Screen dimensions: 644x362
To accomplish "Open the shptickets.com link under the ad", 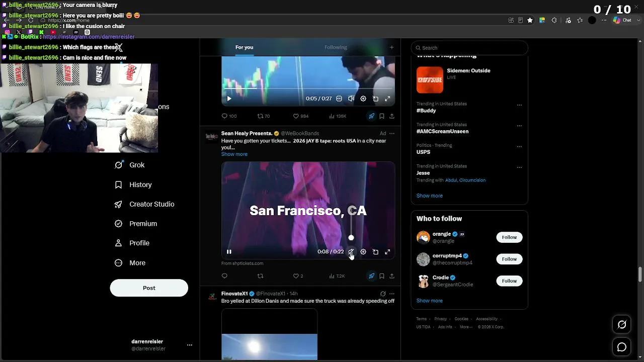I will [242, 263].
